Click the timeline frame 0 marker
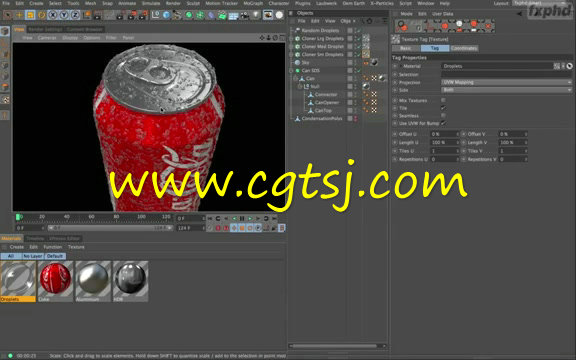 (18, 217)
